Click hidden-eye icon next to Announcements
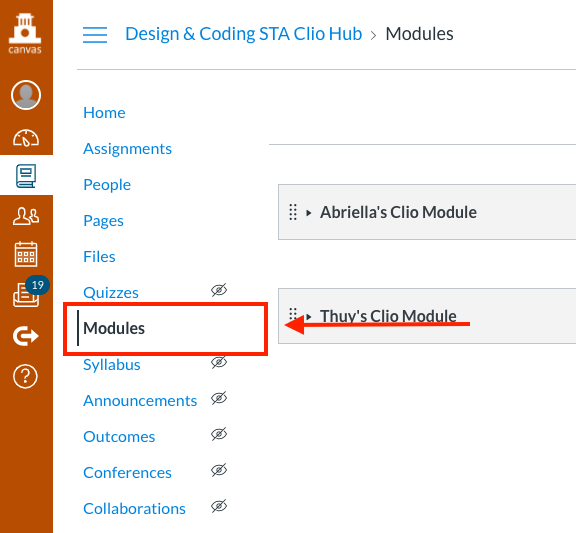The width and height of the screenshot is (576, 533). click(x=219, y=398)
